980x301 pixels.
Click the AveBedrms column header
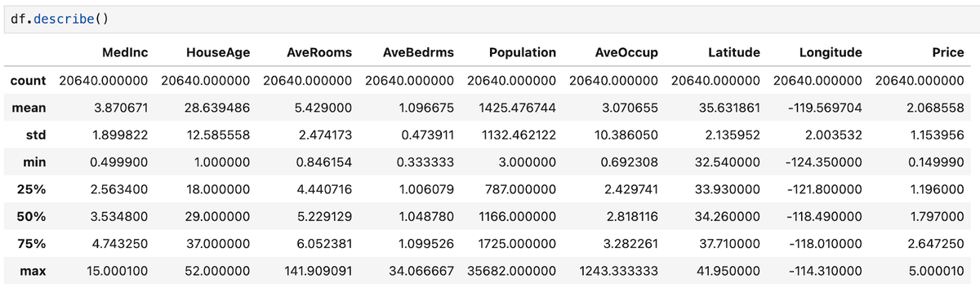point(419,52)
